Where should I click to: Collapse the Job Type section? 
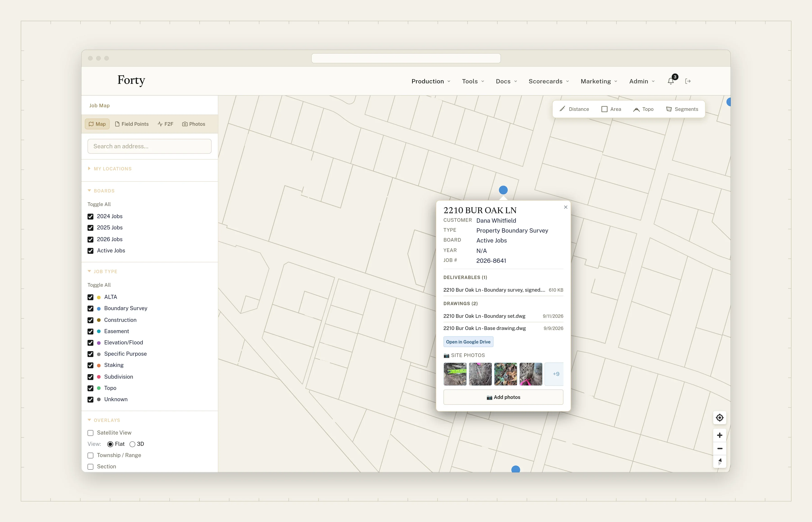[x=102, y=272]
